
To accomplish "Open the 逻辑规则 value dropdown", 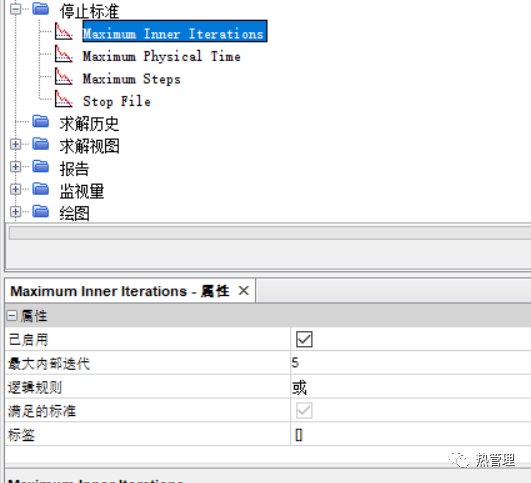I will pyautogui.click(x=410, y=387).
